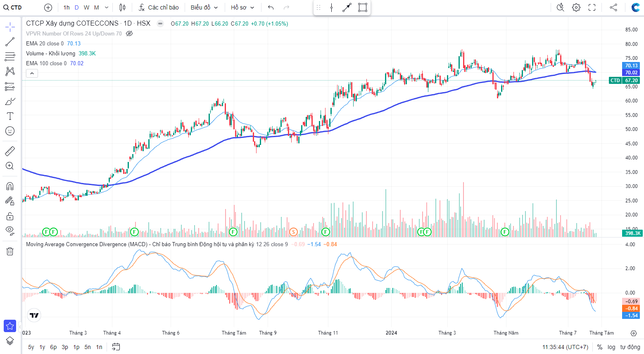Set range to 5n
The width and height of the screenshot is (644, 354).
pos(88,347)
